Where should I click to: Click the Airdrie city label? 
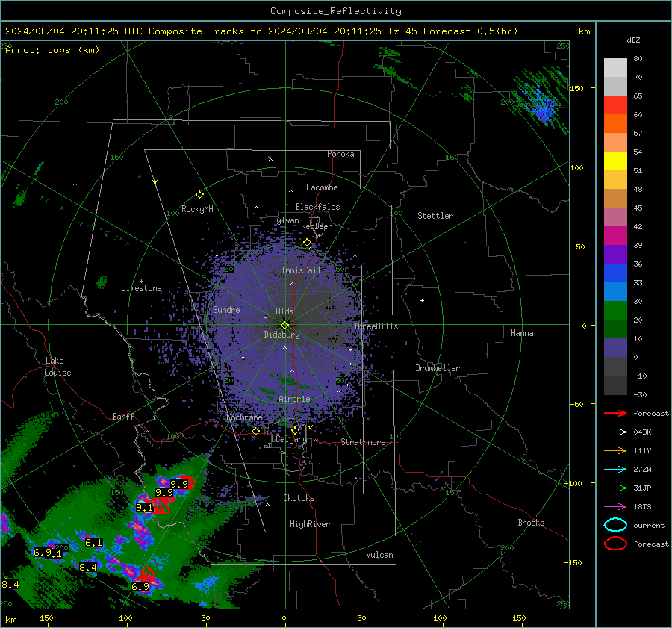pyautogui.click(x=294, y=399)
